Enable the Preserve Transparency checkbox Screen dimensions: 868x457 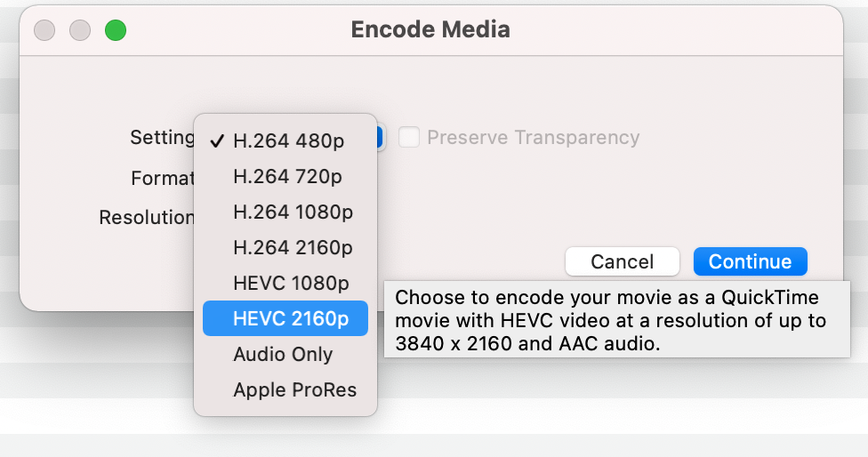click(409, 138)
